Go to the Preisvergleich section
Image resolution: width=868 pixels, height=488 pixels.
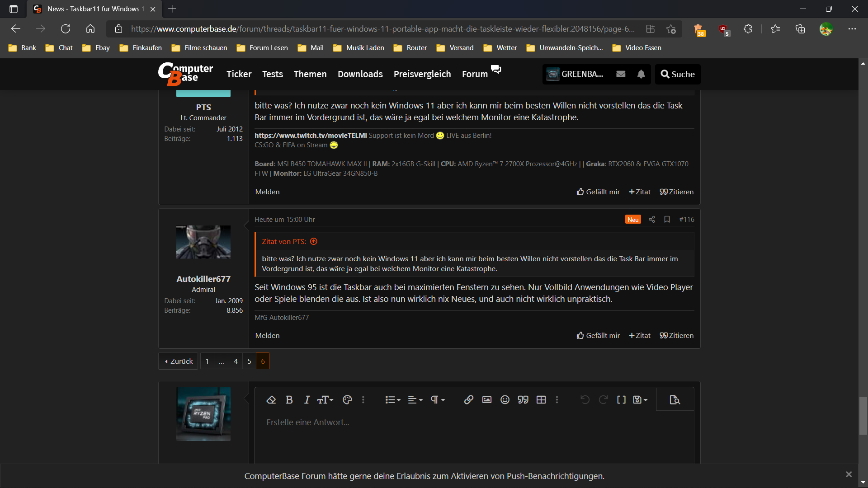(x=422, y=74)
